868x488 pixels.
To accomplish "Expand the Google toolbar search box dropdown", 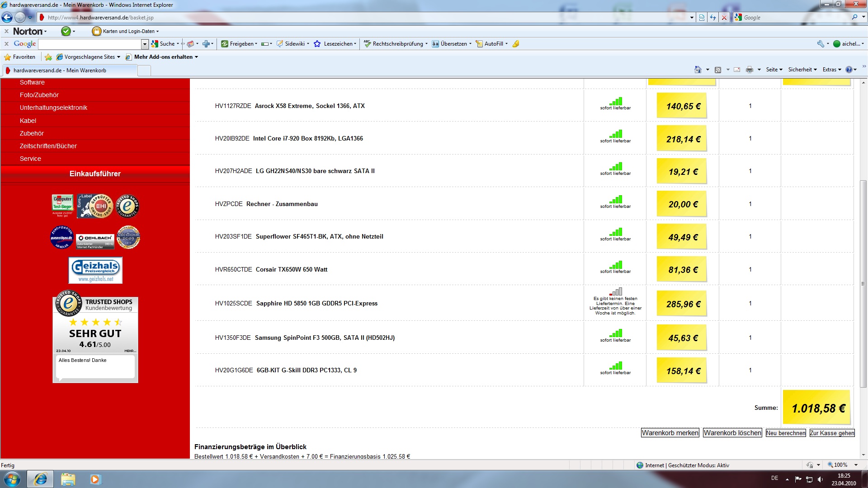I will tap(145, 44).
